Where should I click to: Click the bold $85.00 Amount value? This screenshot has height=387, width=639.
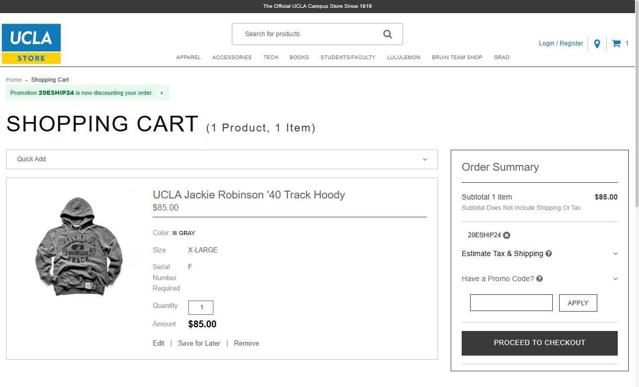point(202,324)
